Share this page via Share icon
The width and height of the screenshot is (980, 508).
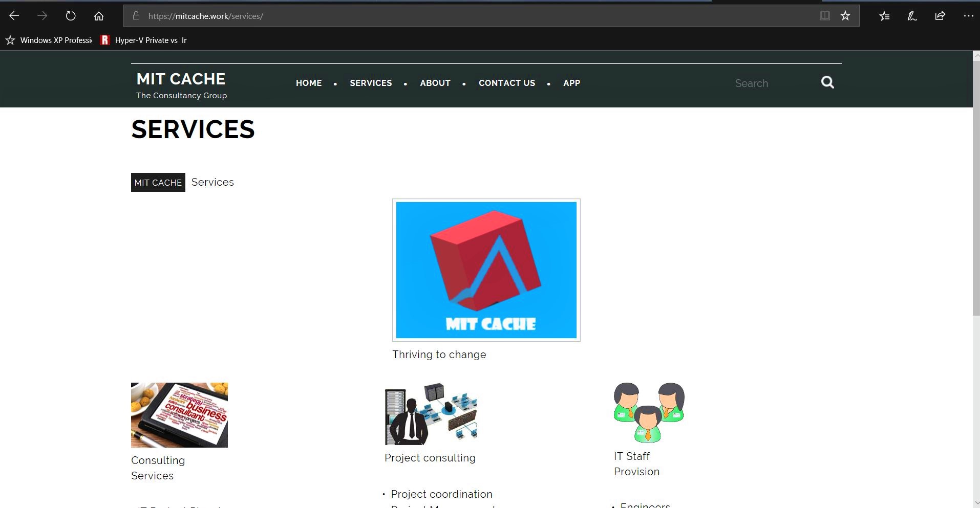click(940, 16)
